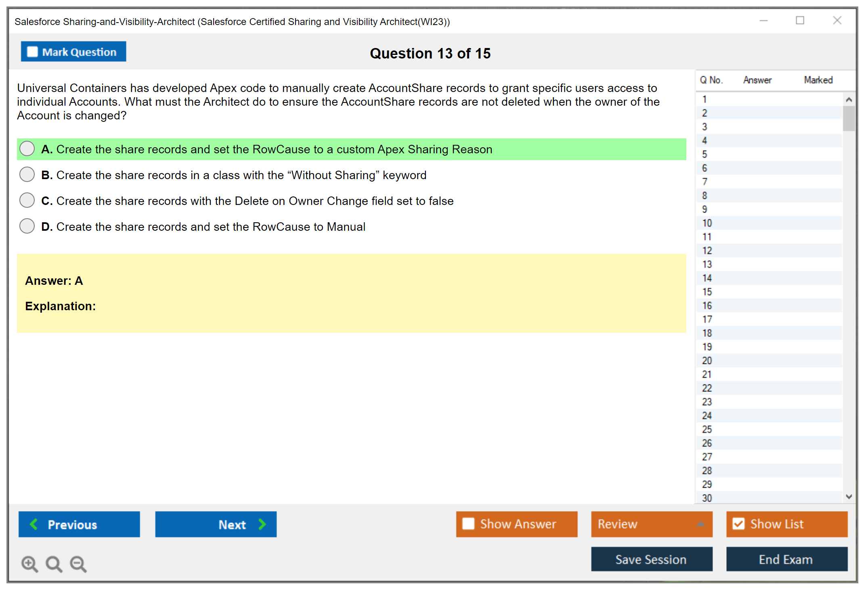
Task: Toggle the Mark Question checkbox
Action: pos(32,52)
